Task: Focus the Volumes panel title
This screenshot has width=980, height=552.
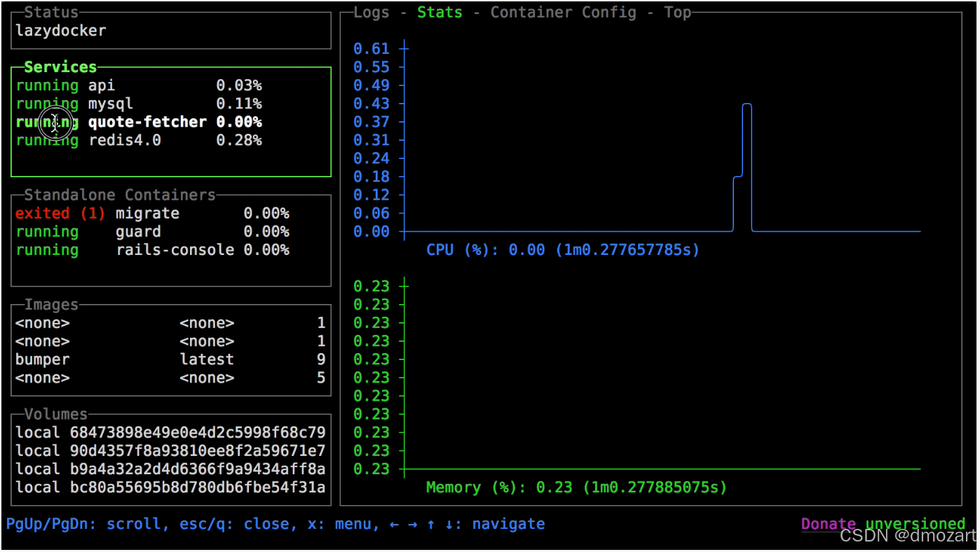Action: click(x=56, y=414)
